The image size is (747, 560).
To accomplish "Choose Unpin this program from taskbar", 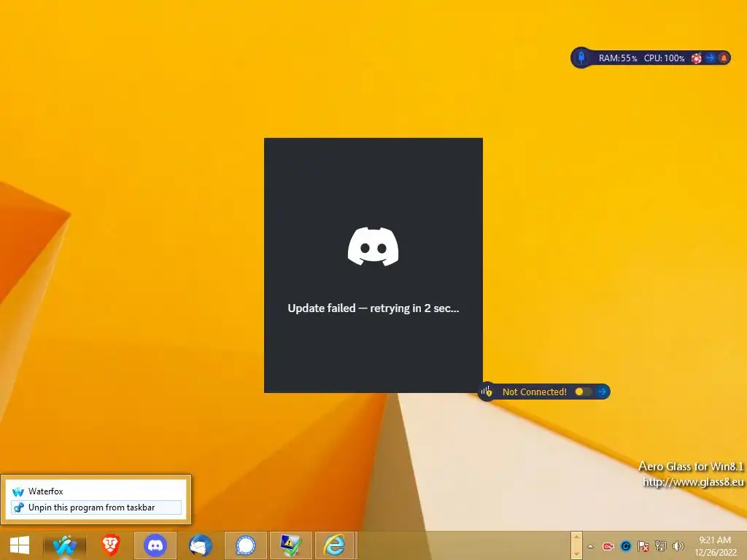I will pyautogui.click(x=96, y=507).
